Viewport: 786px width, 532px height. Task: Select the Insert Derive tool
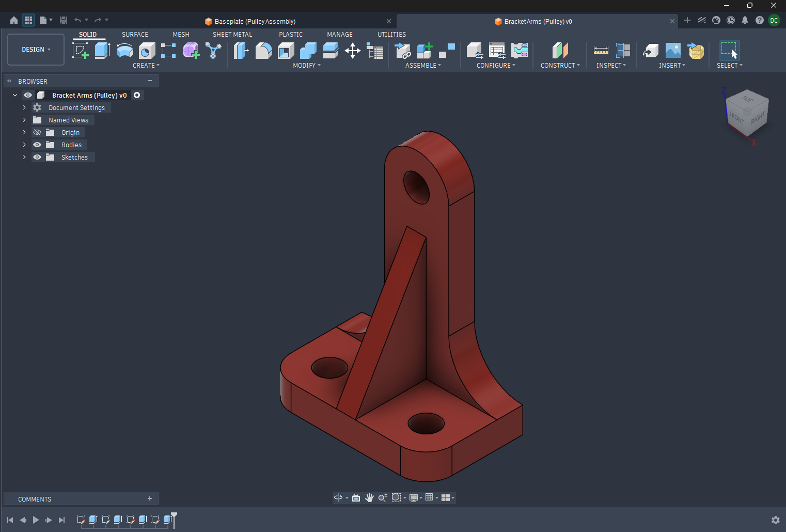[651, 51]
